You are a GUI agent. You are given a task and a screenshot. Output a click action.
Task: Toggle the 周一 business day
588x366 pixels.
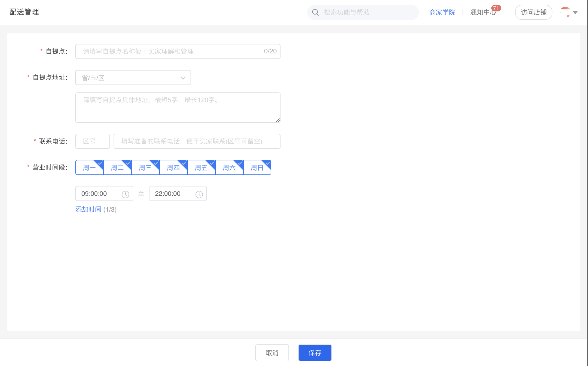pos(89,167)
